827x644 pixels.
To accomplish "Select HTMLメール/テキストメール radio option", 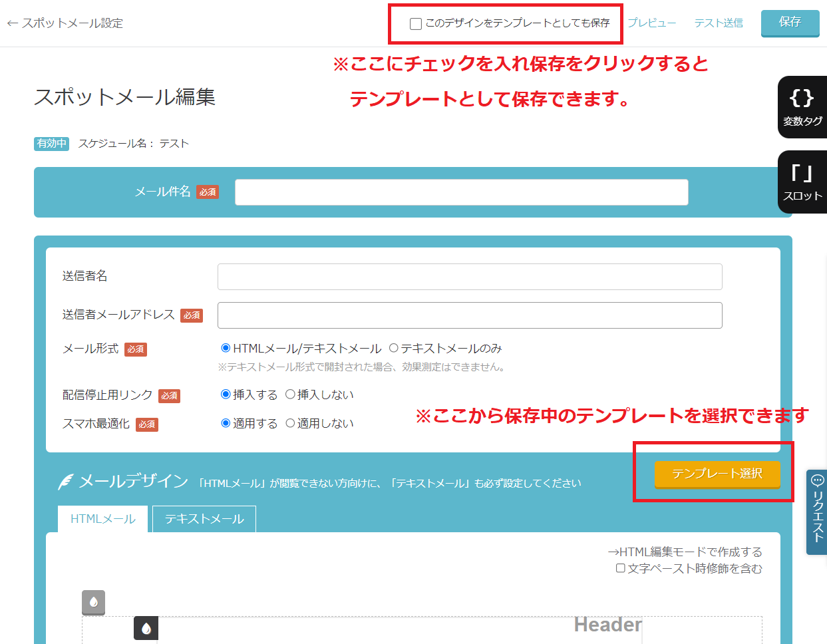I will coord(226,348).
